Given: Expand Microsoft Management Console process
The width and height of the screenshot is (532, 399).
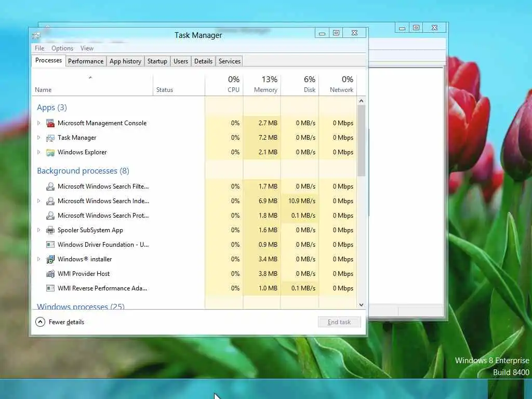Looking at the screenshot, I should [38, 123].
